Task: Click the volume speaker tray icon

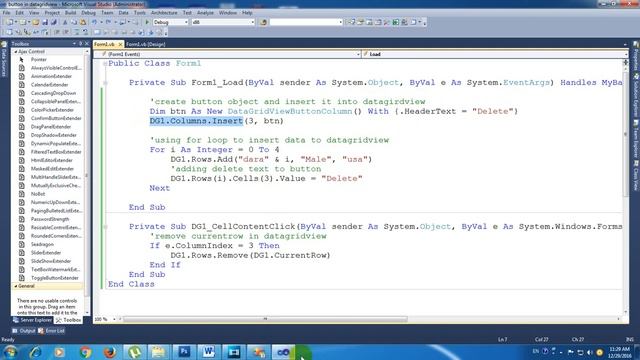Action: (x=589, y=352)
